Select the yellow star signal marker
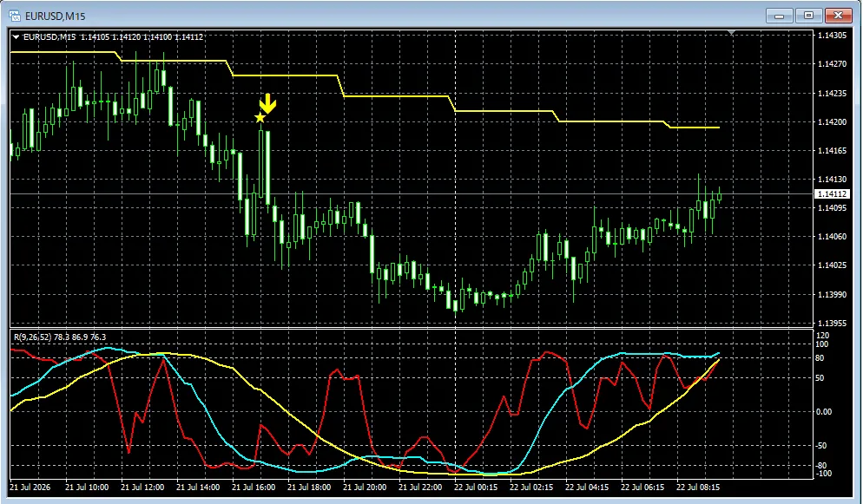 (x=260, y=118)
